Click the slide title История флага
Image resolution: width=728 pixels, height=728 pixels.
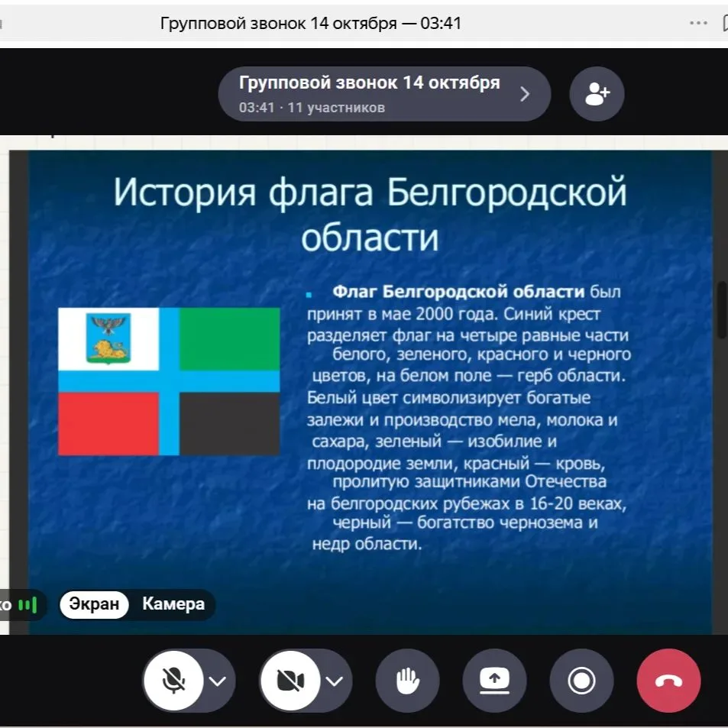click(370, 214)
